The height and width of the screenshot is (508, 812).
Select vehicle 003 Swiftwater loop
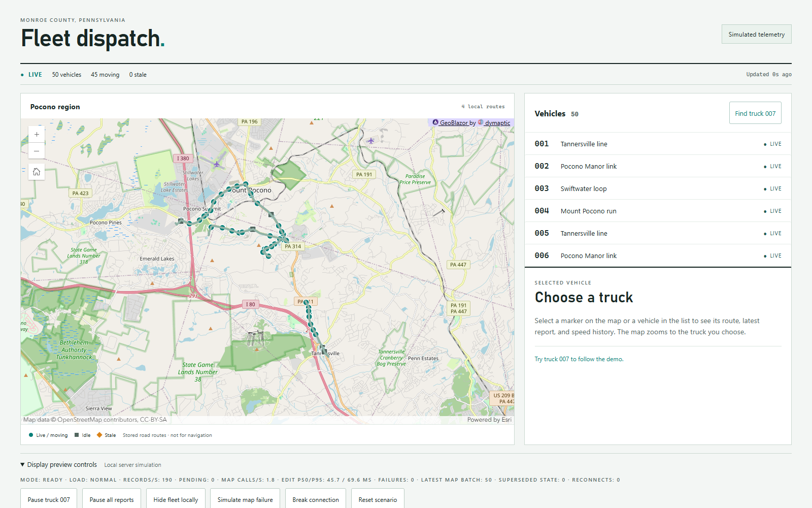(658, 188)
